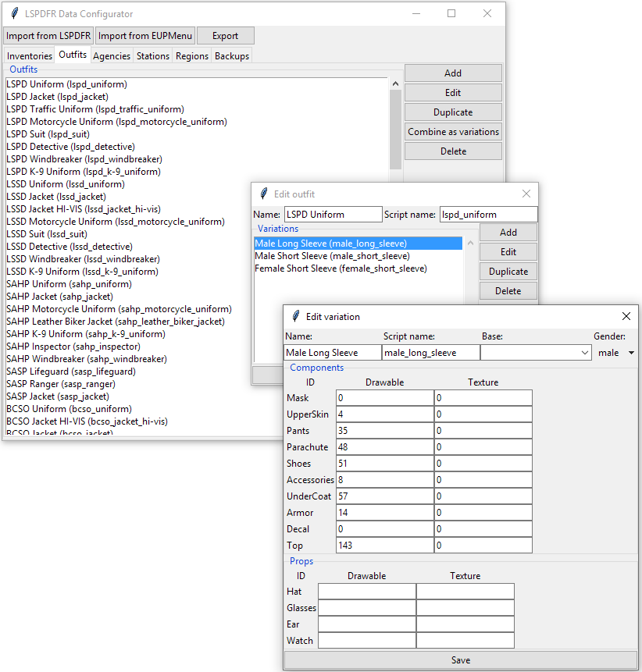Click the Parachute Texture field
642x672 pixels.
[483, 447]
